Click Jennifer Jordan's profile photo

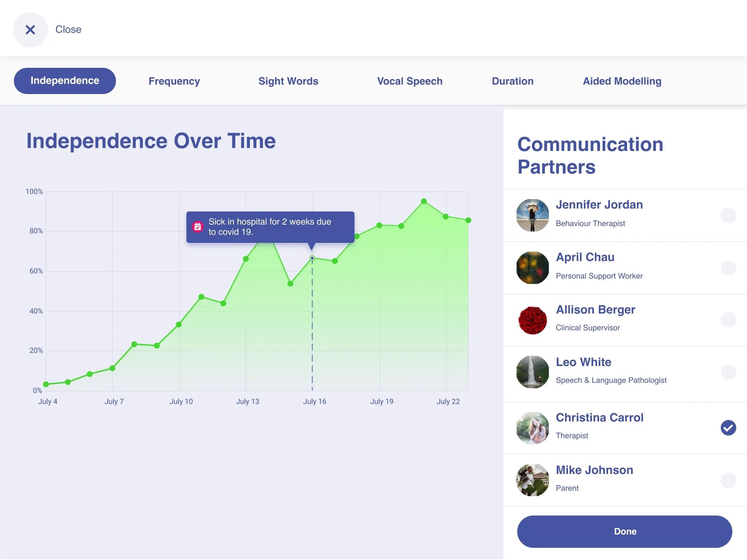click(x=533, y=215)
